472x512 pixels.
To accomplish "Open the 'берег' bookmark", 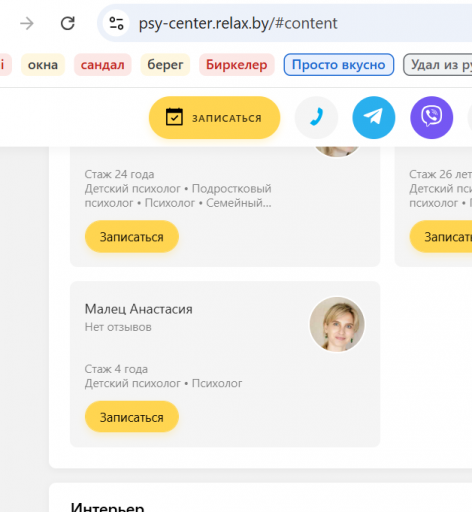I will click(x=165, y=65).
